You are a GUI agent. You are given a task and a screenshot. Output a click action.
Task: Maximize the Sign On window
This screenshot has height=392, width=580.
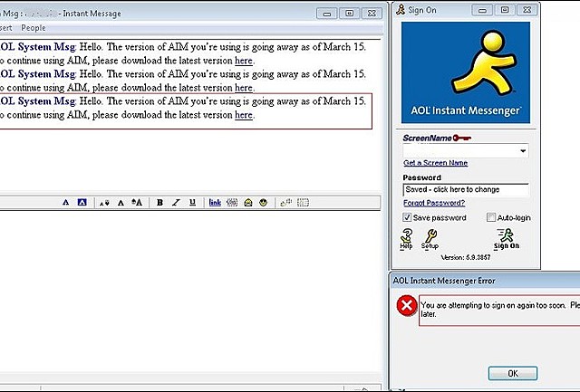[x=505, y=10]
